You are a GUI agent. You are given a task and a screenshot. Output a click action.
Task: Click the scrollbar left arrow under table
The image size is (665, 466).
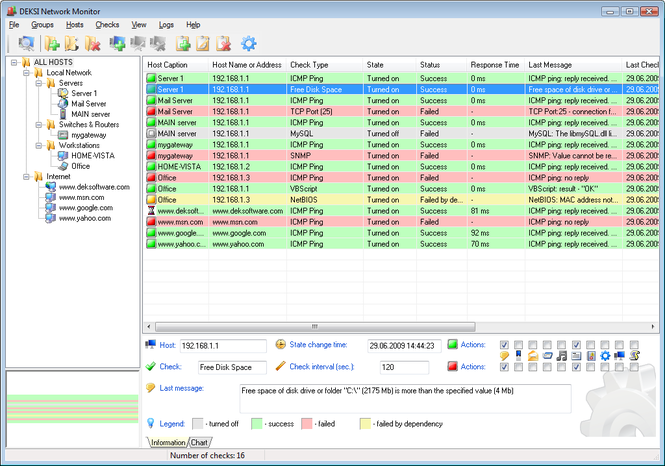point(148,326)
